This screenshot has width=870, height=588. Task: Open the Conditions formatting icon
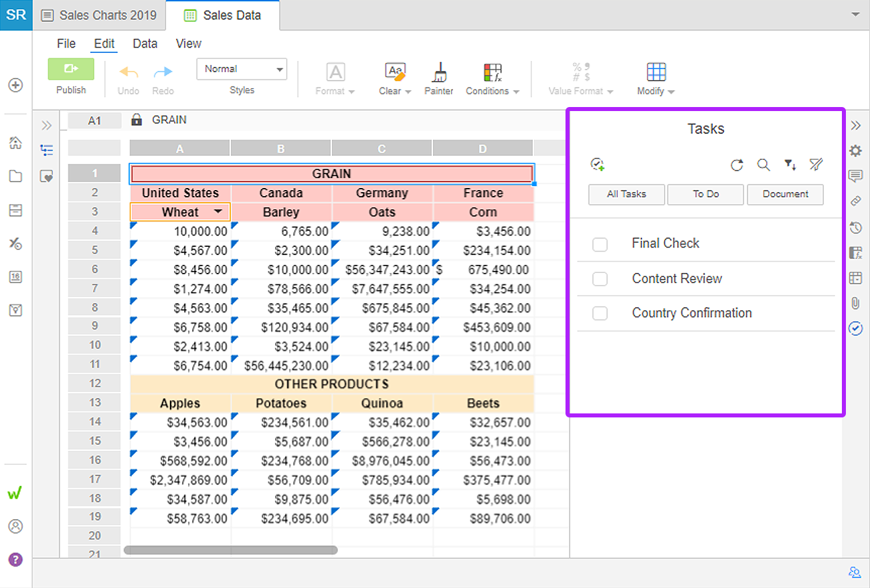pyautogui.click(x=493, y=72)
